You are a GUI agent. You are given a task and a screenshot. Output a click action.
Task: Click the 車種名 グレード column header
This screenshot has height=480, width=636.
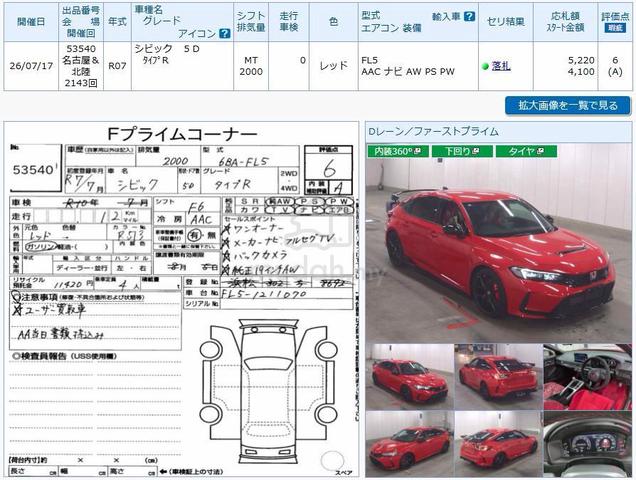pos(182,22)
